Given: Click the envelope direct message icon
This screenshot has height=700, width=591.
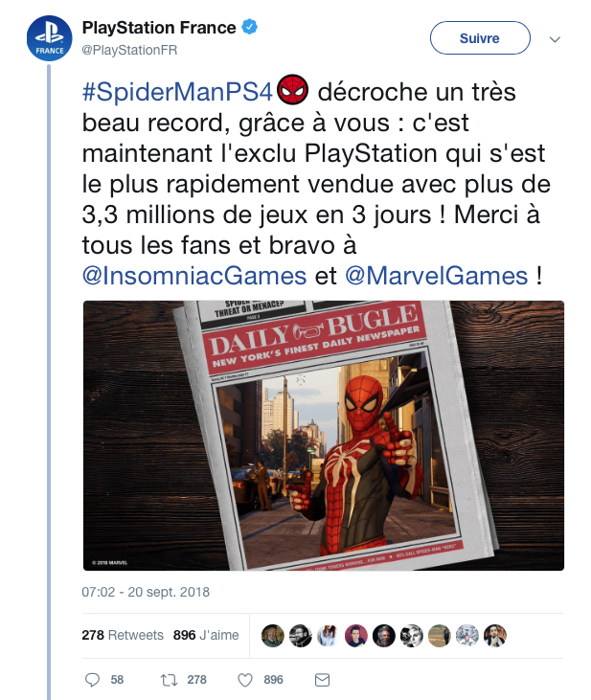Looking at the screenshot, I should tap(322, 680).
